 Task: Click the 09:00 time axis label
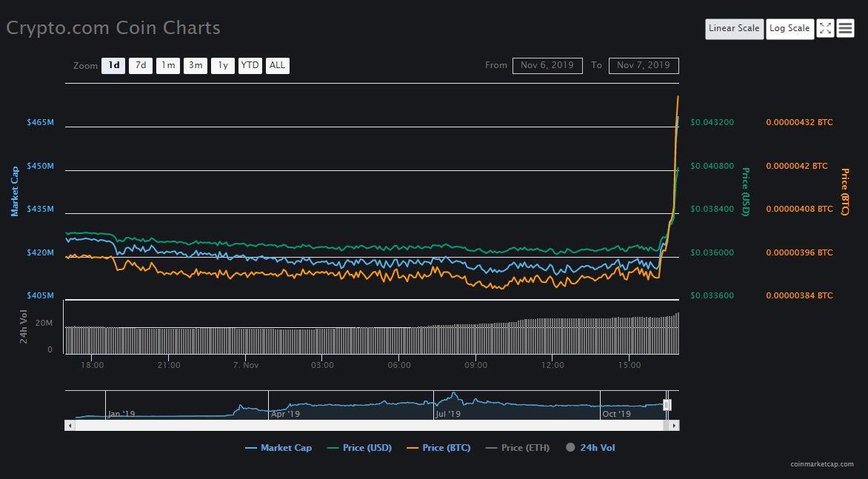click(476, 365)
